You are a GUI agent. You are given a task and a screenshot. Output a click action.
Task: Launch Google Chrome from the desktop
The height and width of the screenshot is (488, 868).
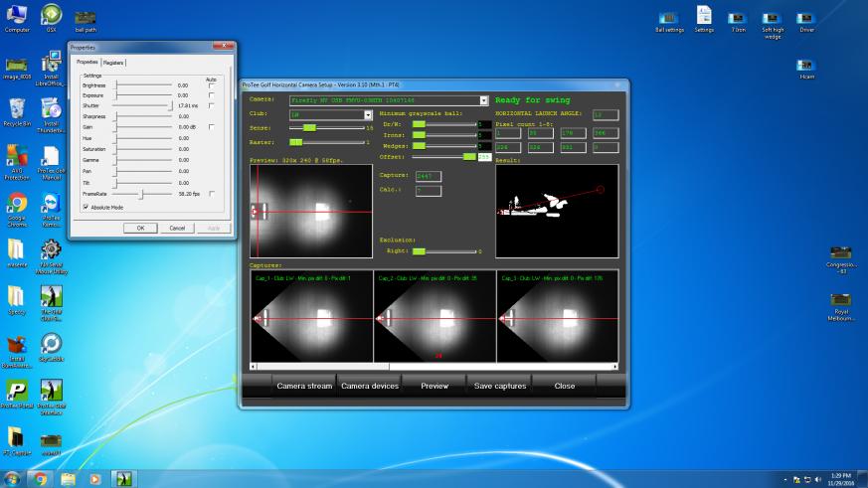(17, 204)
